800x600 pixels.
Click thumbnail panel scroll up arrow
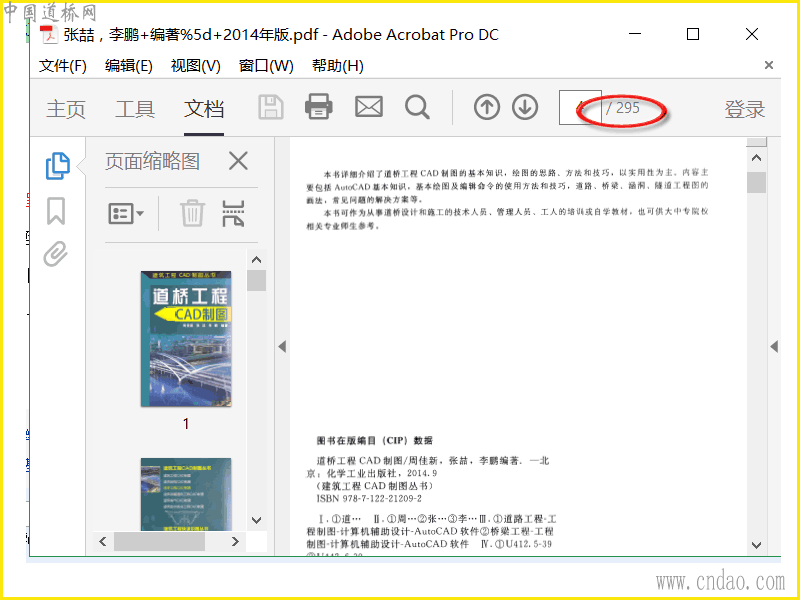(x=257, y=260)
